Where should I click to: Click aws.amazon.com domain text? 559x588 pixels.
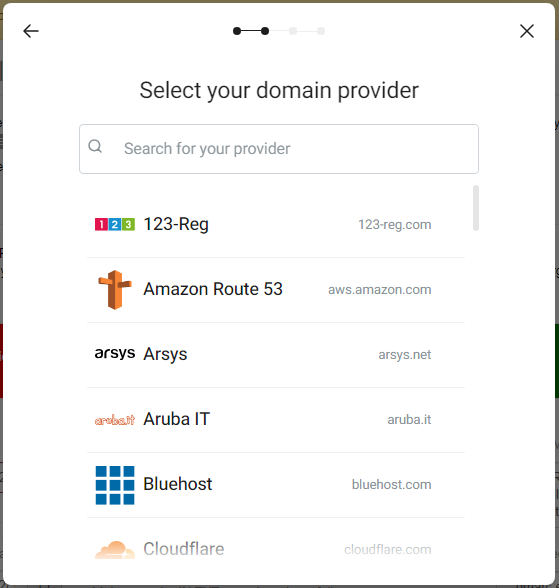(379, 290)
